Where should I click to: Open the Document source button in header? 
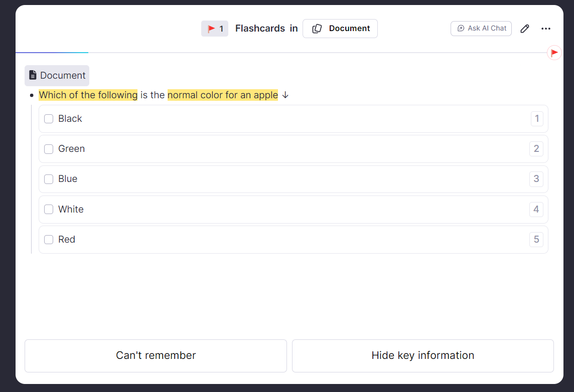[x=340, y=29]
